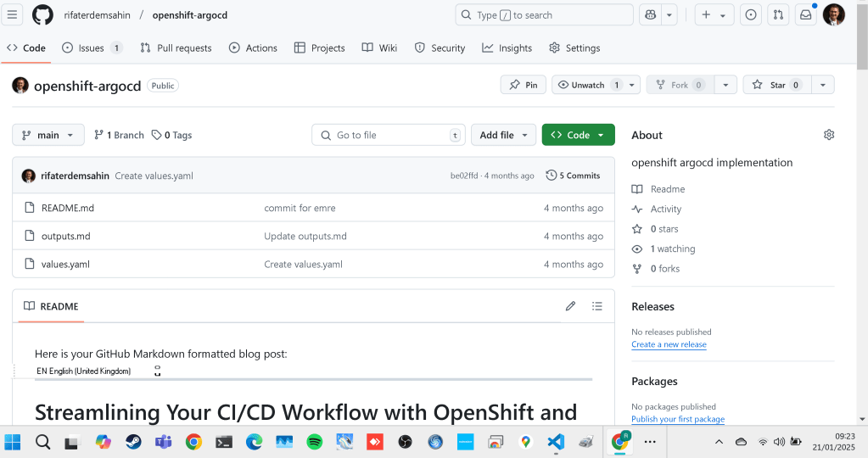Open the notifications inbox icon
Screen dimensions: 868x458
pos(806,15)
